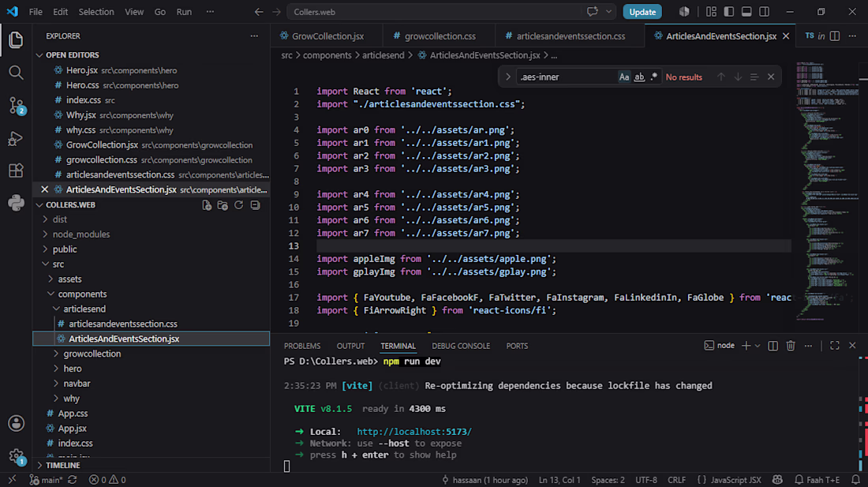Open the Run menu

click(184, 12)
